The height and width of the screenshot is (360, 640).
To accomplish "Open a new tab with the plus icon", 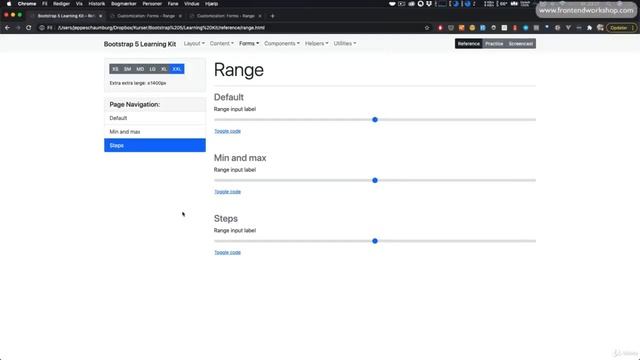I will click(x=272, y=16).
